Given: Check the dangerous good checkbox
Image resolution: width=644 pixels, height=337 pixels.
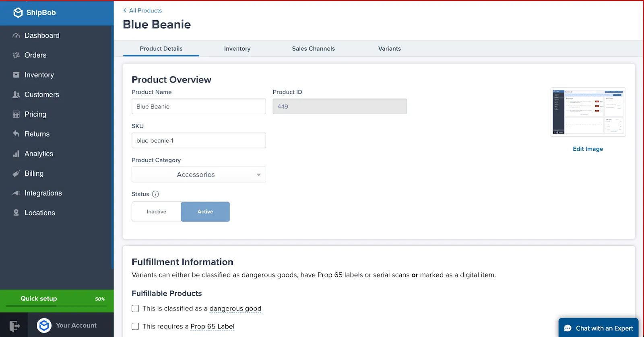Looking at the screenshot, I should point(135,308).
